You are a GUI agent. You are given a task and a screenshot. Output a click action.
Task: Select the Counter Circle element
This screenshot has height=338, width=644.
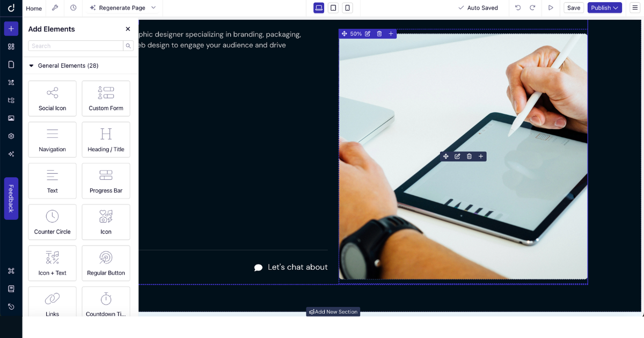pos(52,222)
